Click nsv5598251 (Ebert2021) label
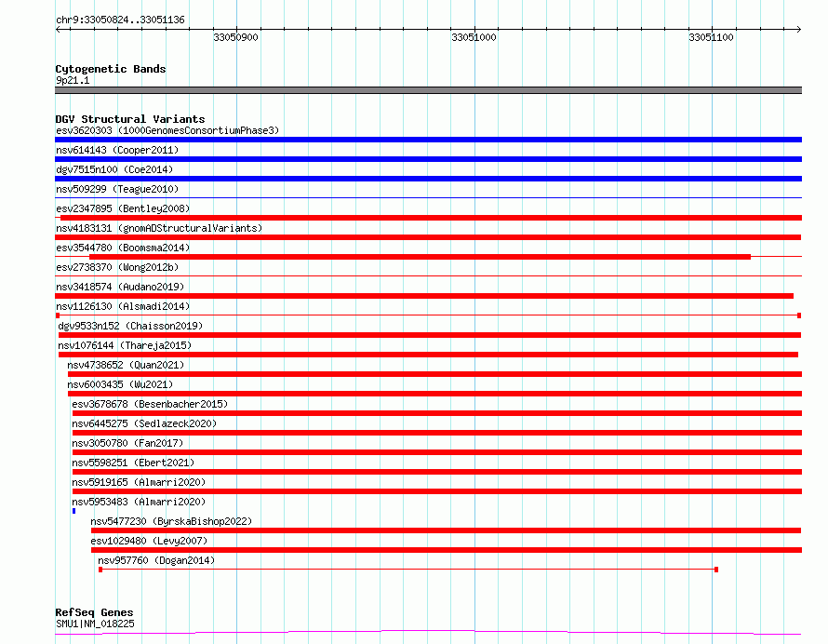The image size is (828, 644). (x=133, y=463)
